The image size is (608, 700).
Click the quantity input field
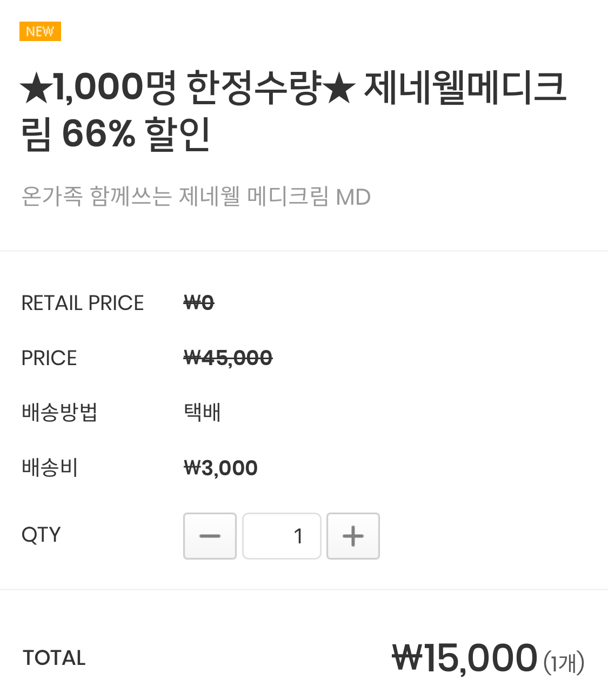(x=282, y=536)
